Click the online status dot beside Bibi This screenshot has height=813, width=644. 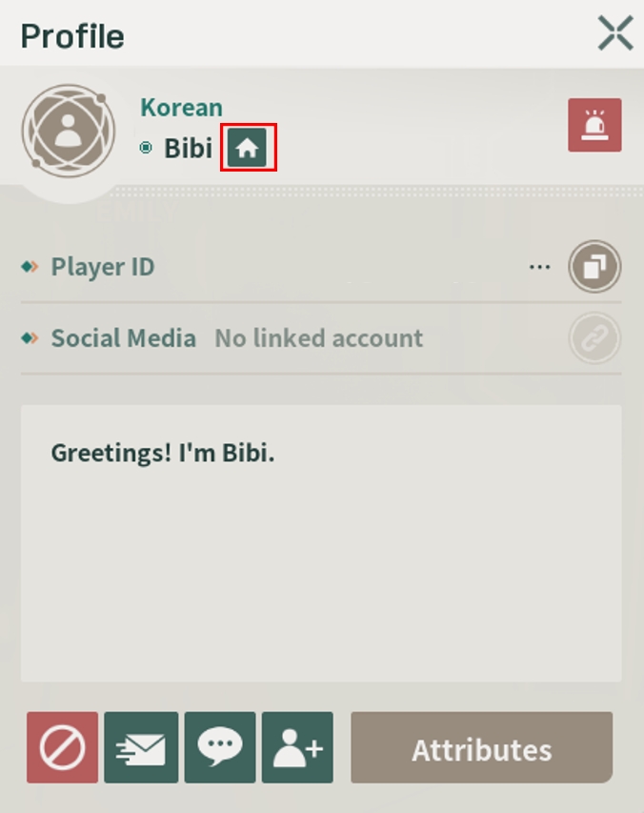tap(146, 148)
